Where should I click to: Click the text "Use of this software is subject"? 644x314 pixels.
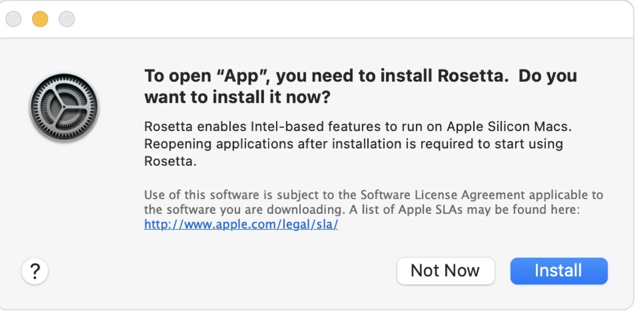(x=231, y=195)
